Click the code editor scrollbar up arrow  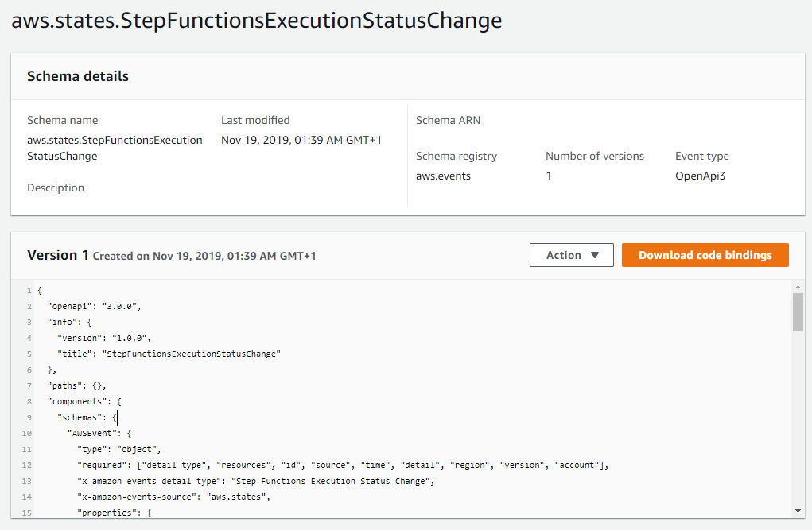(x=798, y=286)
